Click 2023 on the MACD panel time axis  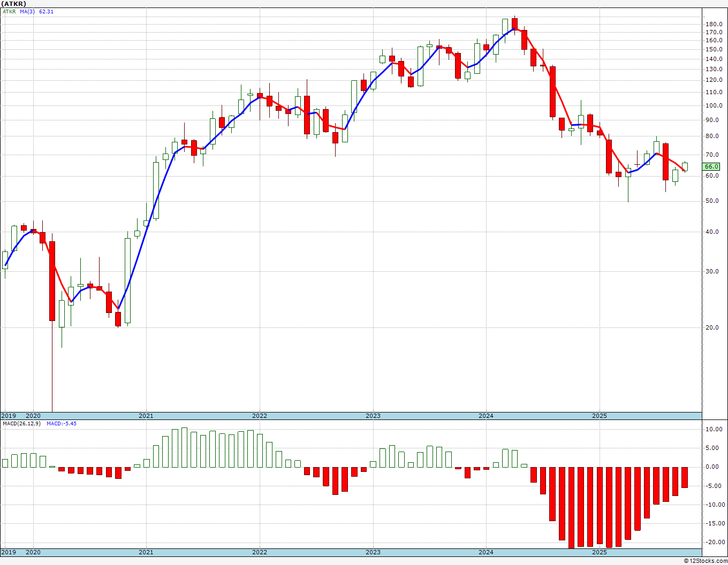[x=373, y=552]
